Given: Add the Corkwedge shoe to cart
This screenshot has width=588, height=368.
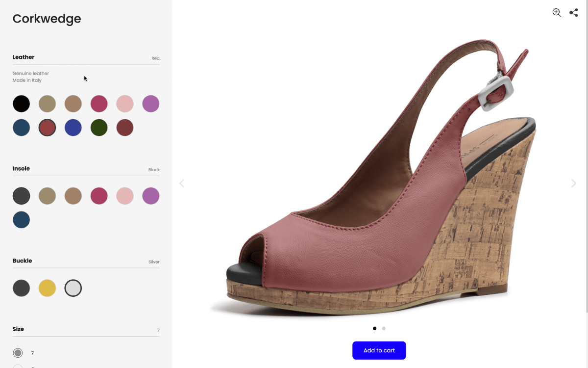Looking at the screenshot, I should point(379,350).
